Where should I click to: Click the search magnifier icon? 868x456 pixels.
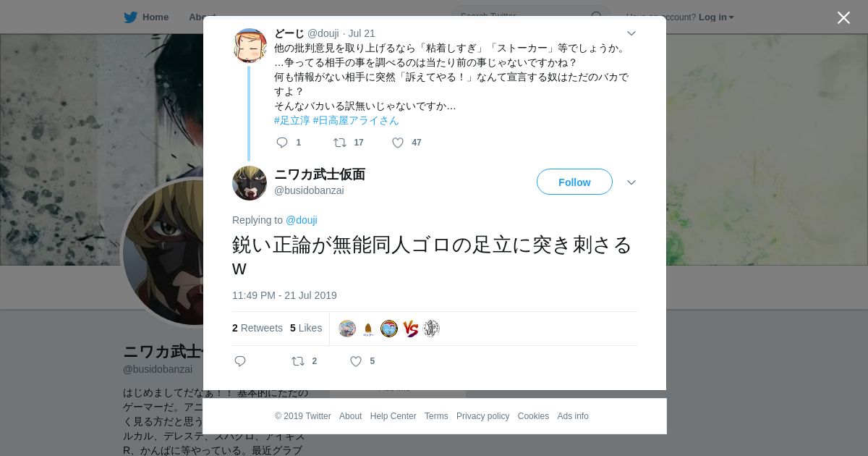click(x=596, y=17)
